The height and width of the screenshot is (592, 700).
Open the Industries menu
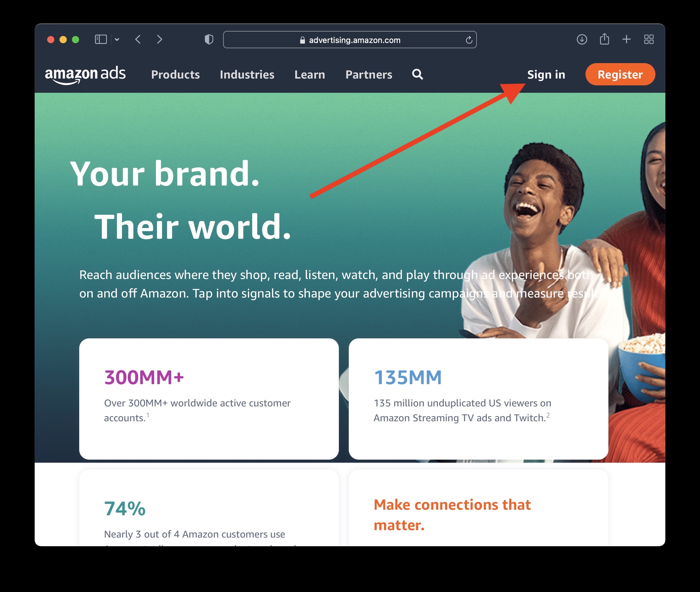[247, 75]
